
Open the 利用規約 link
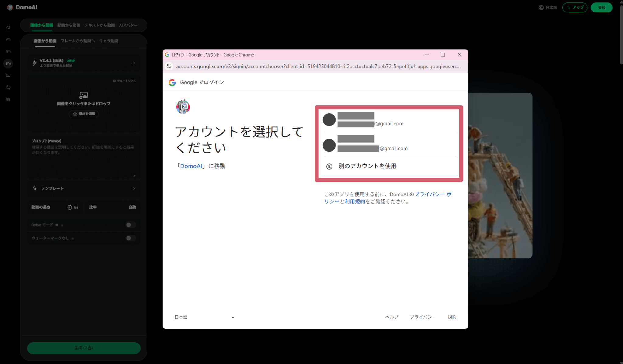(355, 201)
